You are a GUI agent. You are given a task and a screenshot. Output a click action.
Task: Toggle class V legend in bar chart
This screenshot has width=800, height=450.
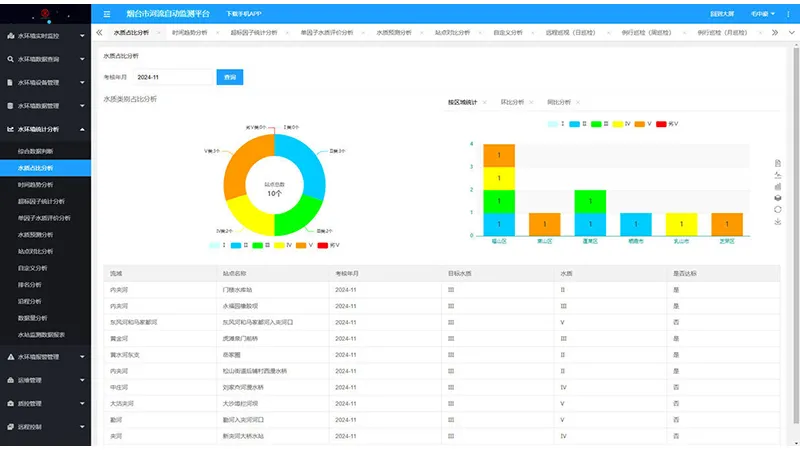click(645, 124)
